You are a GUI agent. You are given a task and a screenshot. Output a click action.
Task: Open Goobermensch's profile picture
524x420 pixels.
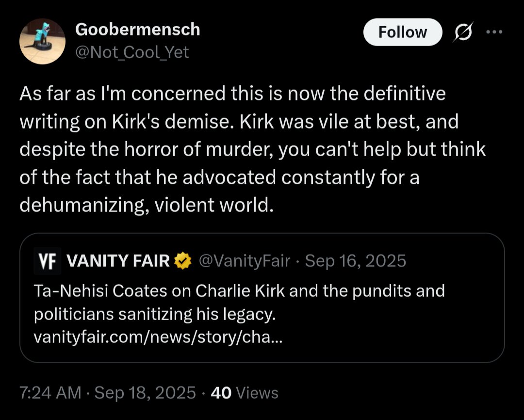coord(42,41)
